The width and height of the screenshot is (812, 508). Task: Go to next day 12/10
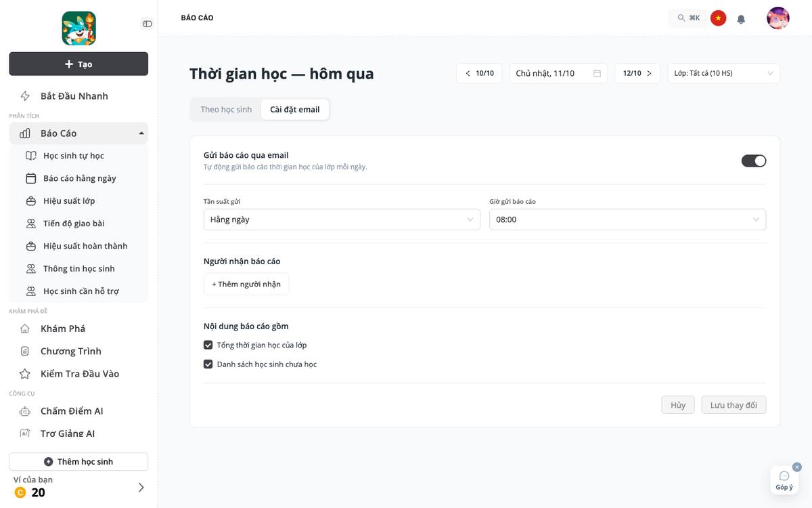[637, 73]
